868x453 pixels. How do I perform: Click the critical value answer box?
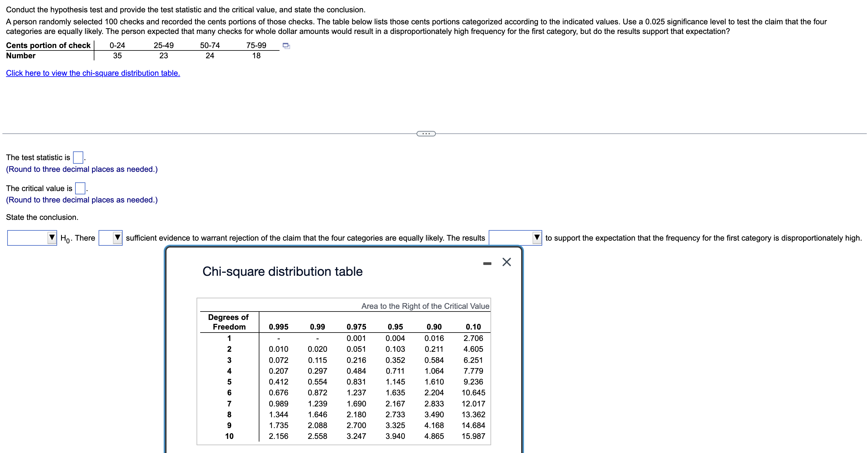pyautogui.click(x=80, y=188)
